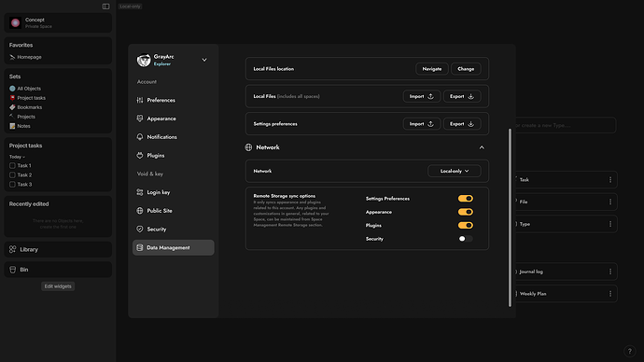
Task: Open the help question mark icon
Action: (630, 352)
